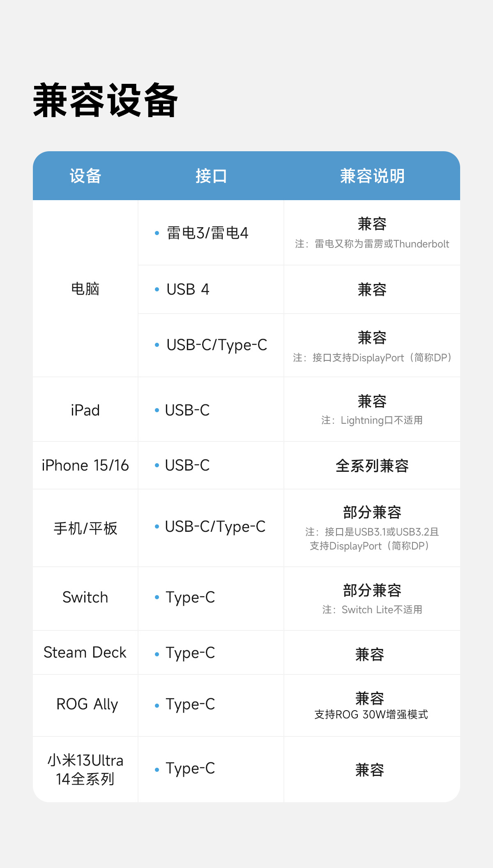Select the "小米13Ultra 14全系列" device cell
This screenshot has width=493, height=868.
tap(85, 769)
